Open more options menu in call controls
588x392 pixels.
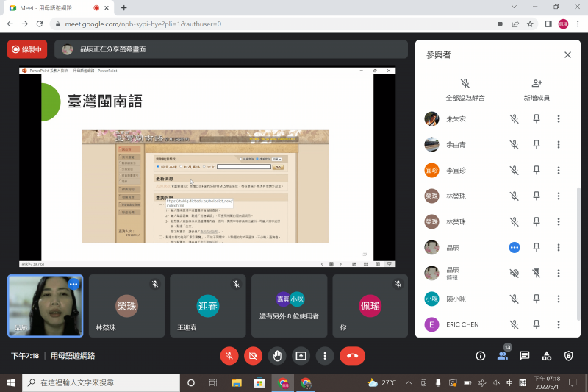tap(325, 356)
